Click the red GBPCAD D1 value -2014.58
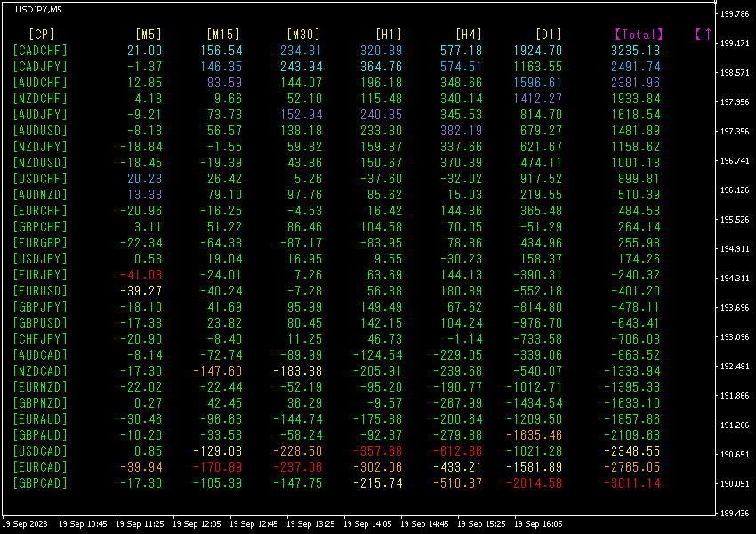This screenshot has height=534, width=756. [x=535, y=483]
